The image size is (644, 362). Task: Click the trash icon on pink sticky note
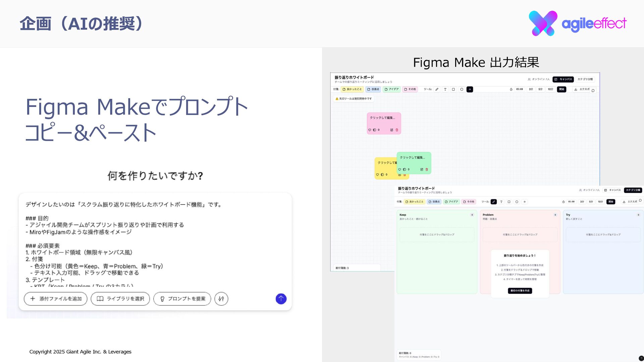(397, 130)
